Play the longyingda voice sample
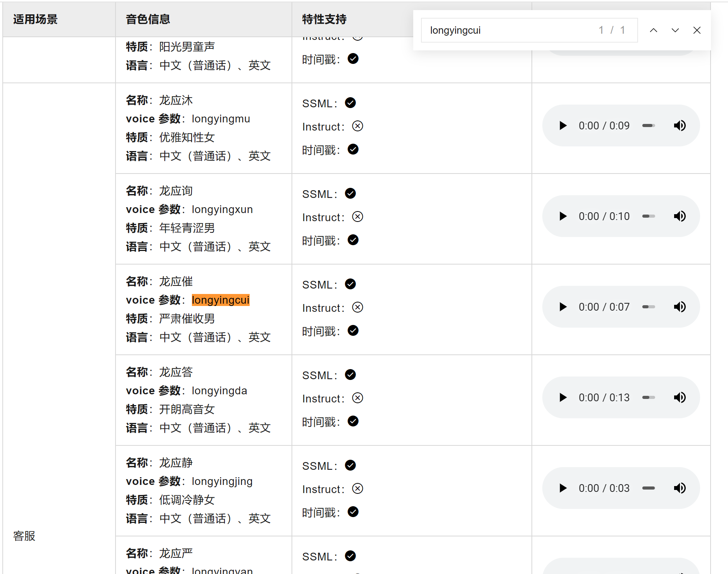 563,397
